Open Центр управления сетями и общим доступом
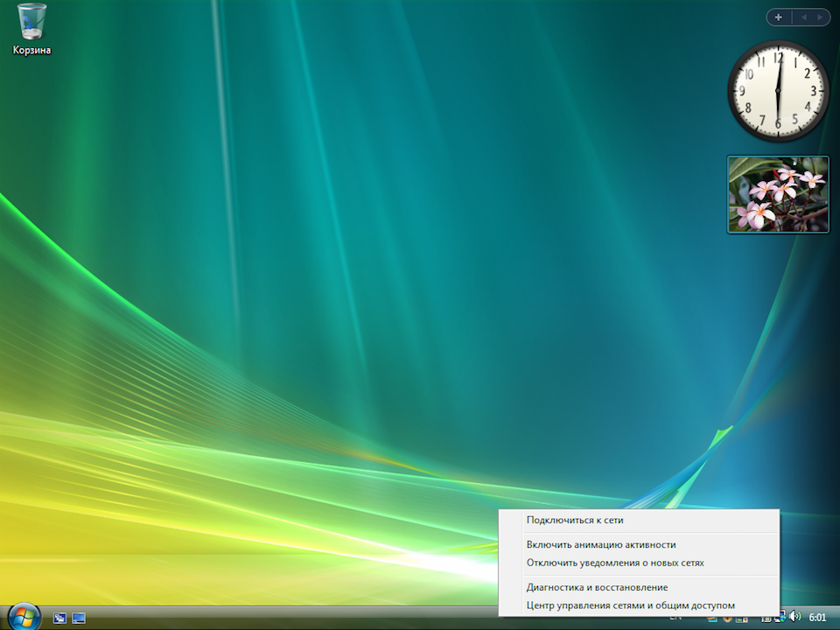Viewport: 840px width, 630px height. (x=631, y=605)
